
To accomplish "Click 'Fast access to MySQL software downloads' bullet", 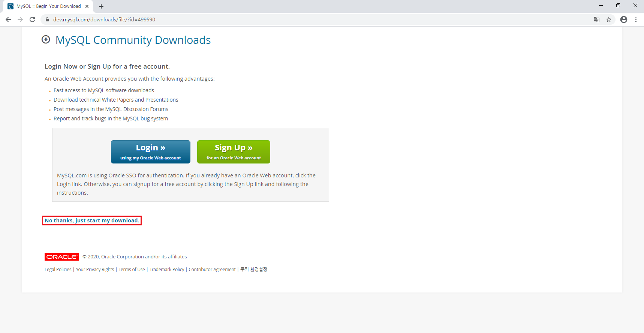I will click(x=104, y=90).
